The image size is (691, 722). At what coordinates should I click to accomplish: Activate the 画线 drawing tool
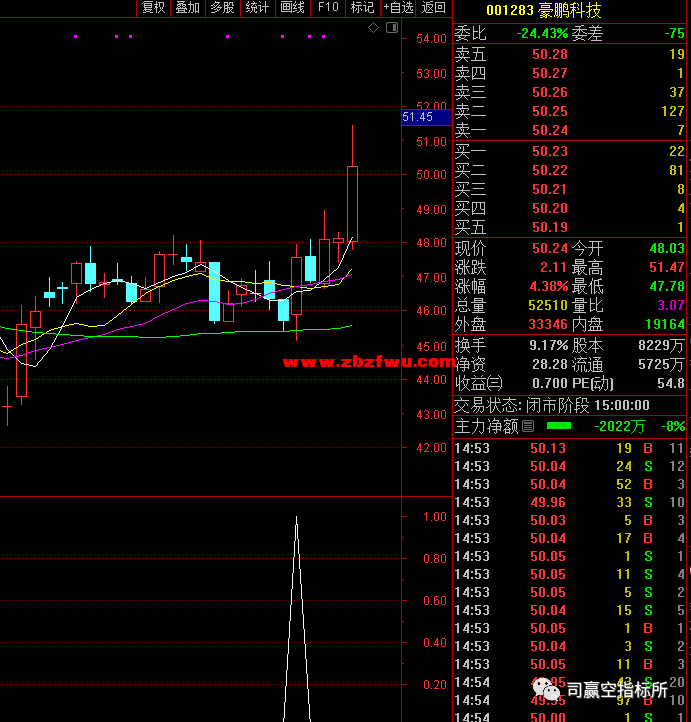[293, 8]
